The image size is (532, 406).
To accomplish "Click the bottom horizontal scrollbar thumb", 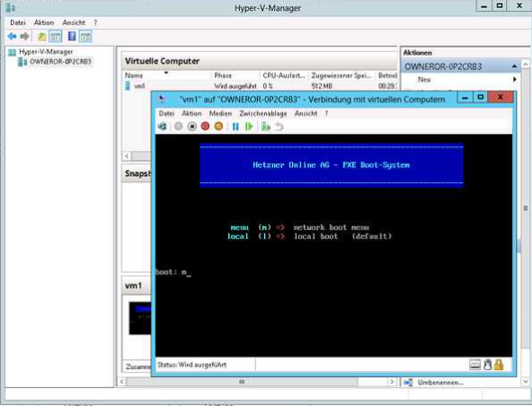I will [x=242, y=382].
